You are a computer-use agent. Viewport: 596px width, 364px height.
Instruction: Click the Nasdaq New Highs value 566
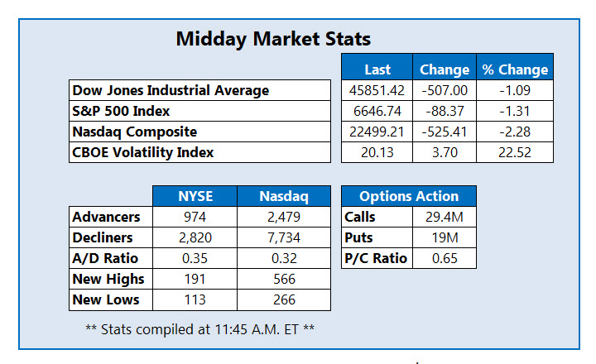click(284, 279)
